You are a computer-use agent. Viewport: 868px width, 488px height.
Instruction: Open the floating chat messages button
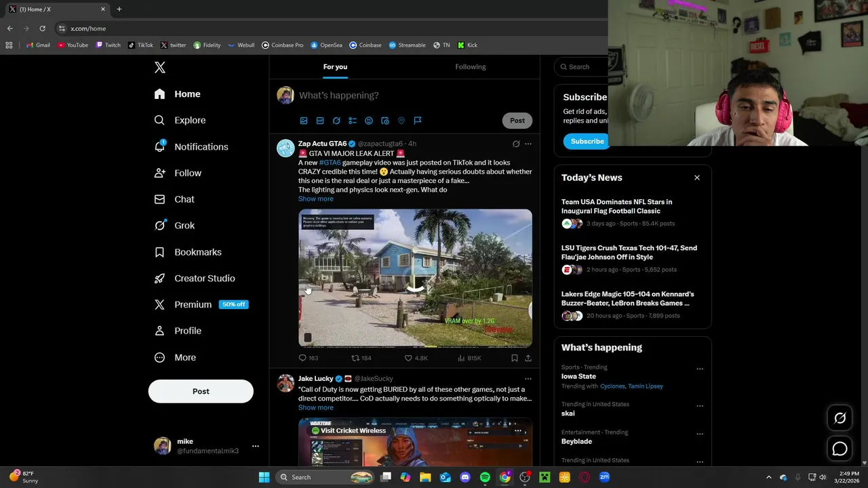tap(840, 449)
